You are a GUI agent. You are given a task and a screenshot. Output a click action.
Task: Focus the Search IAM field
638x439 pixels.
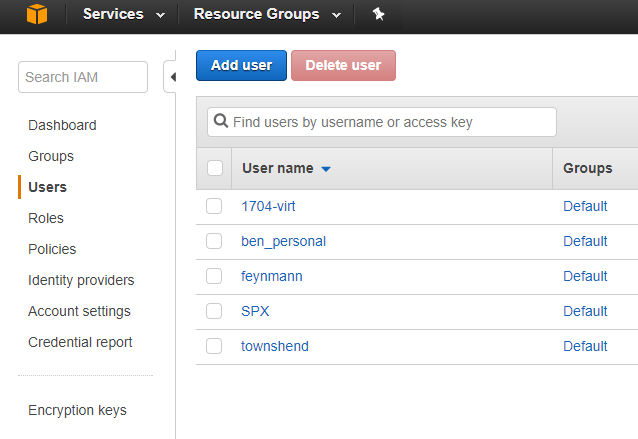[x=83, y=77]
